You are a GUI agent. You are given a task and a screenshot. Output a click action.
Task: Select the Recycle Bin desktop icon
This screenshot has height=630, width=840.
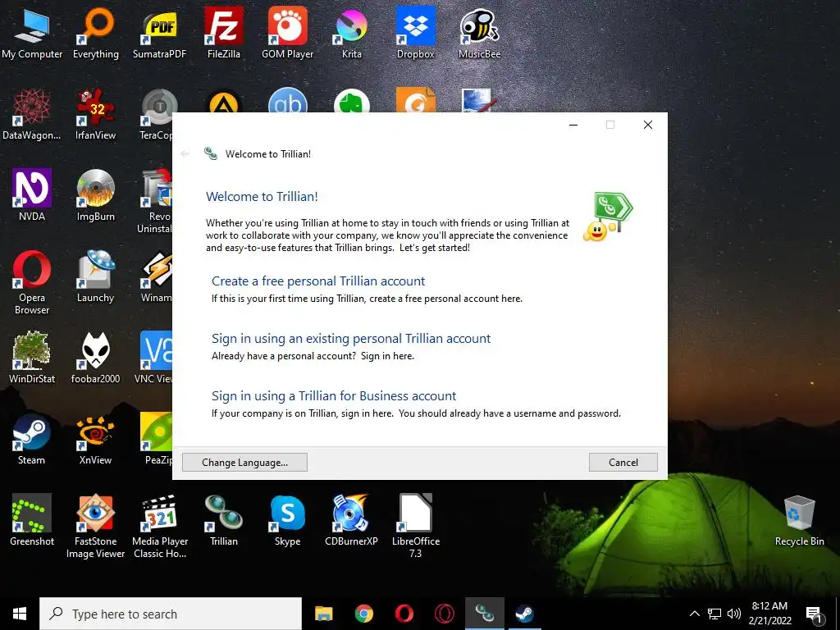pyautogui.click(x=799, y=520)
